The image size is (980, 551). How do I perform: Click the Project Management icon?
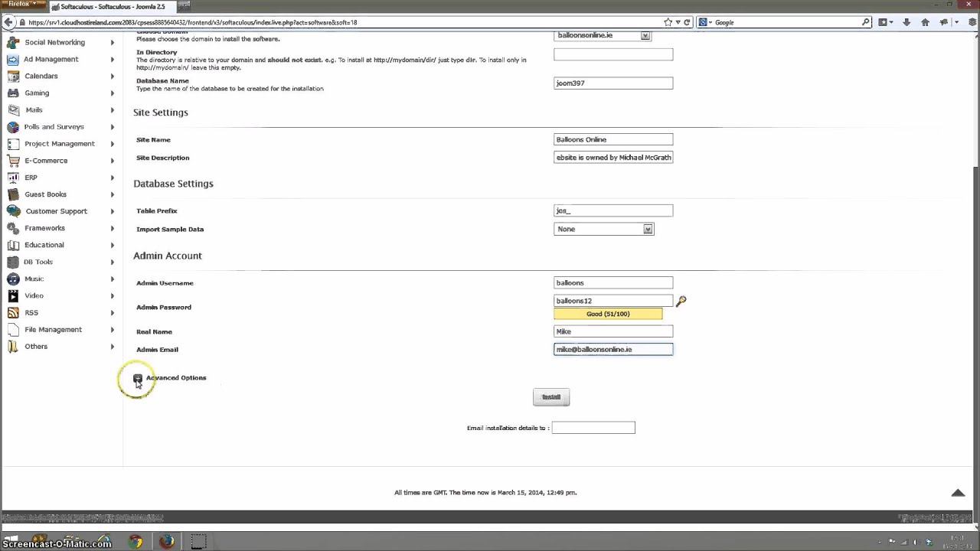coord(12,143)
